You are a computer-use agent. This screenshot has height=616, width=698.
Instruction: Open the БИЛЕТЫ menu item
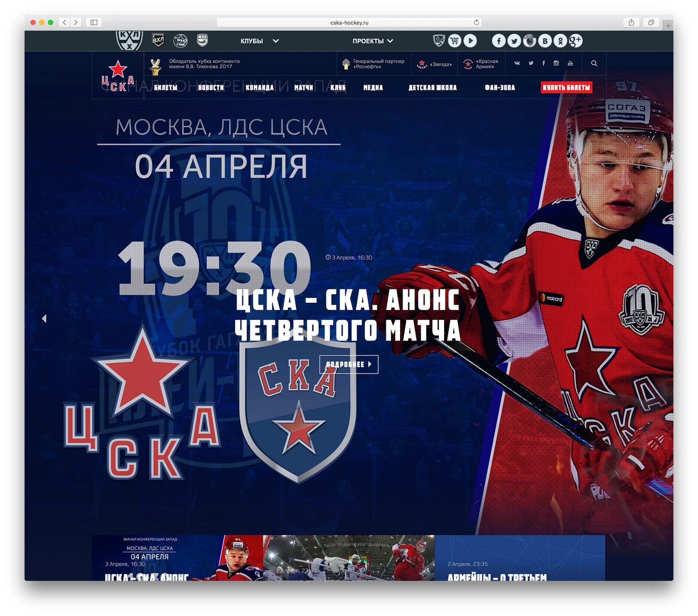(x=166, y=88)
